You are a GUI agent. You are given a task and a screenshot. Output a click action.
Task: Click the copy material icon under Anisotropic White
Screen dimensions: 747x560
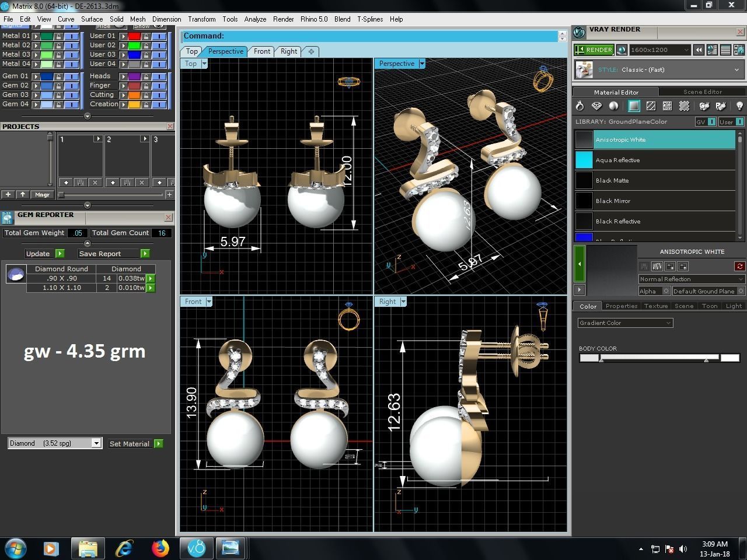[x=657, y=266]
